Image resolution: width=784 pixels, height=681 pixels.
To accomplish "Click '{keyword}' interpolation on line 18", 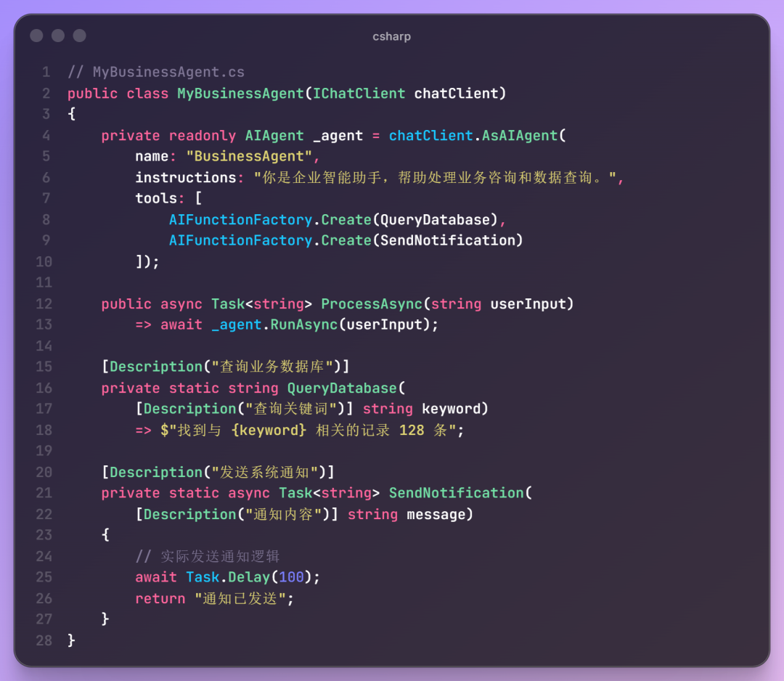I will coord(269,430).
